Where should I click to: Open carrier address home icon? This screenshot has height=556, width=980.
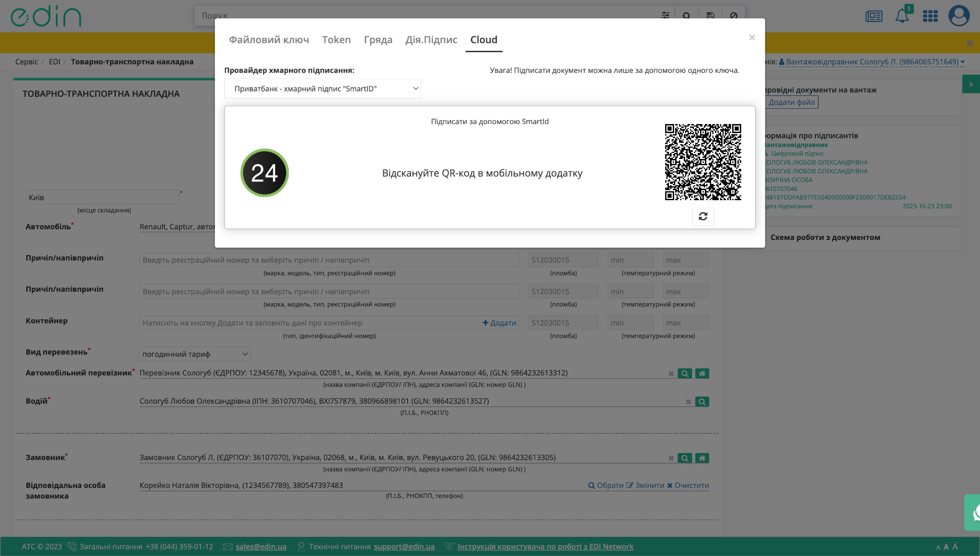pyautogui.click(x=702, y=374)
